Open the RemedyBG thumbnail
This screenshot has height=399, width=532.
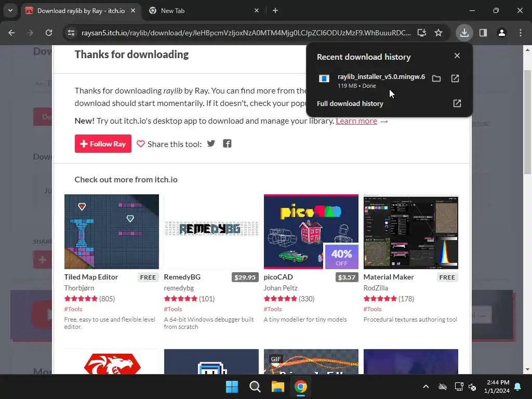211,232
